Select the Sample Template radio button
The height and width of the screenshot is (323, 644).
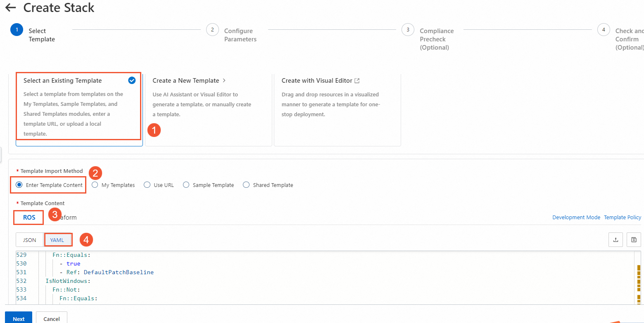(x=186, y=185)
